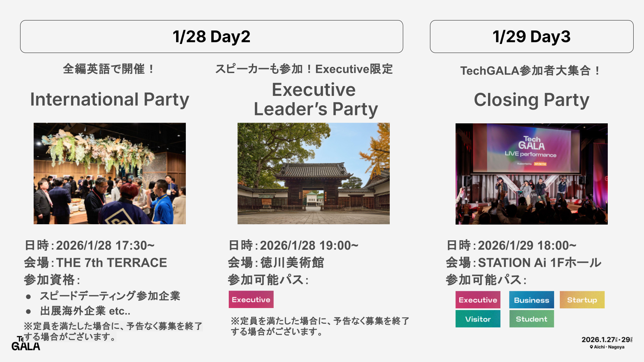Click the International Party title
Viewport: 644px width, 362px height.
point(110,99)
